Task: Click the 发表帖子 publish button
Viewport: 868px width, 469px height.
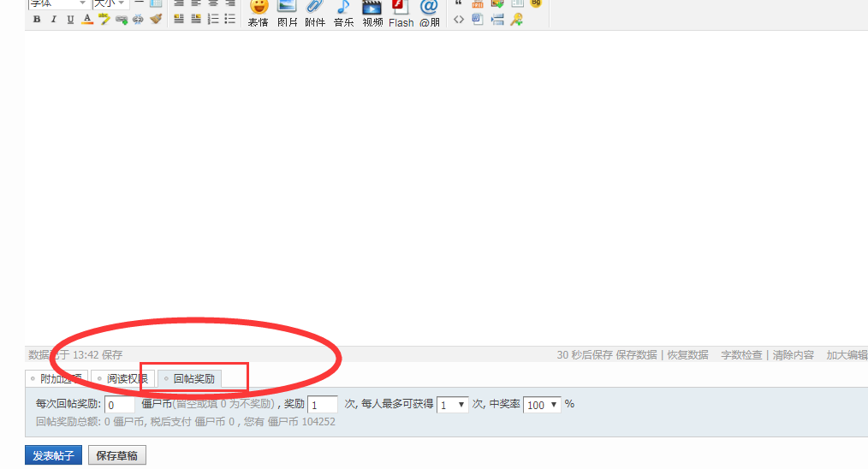Action: (x=53, y=455)
